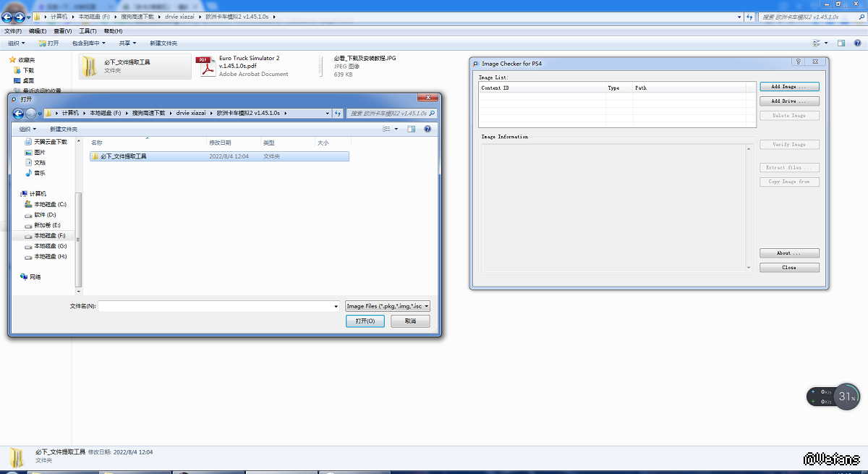Click the 打开(O) button in the open dialog
868x474 pixels.
click(x=365, y=321)
